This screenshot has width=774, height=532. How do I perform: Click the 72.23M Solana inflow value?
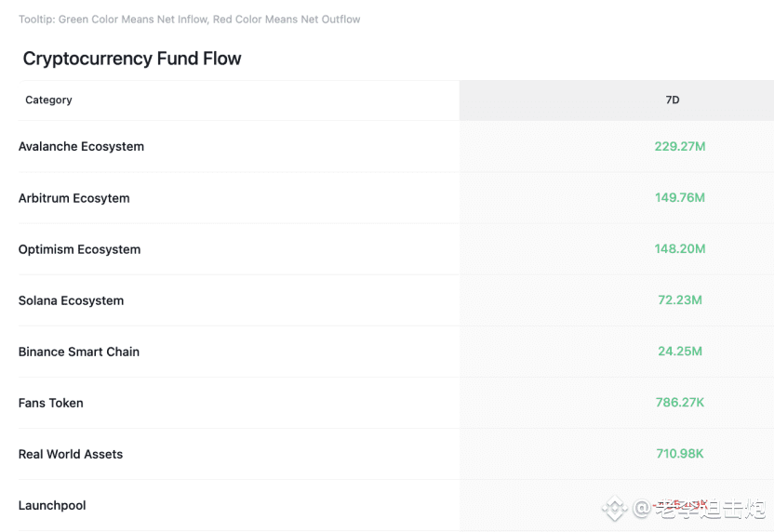click(x=680, y=300)
